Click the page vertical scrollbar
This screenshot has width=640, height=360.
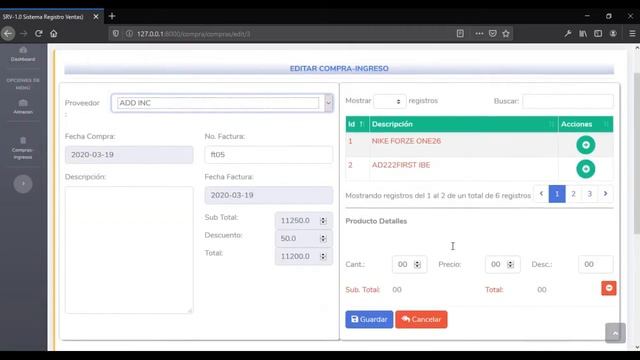click(x=637, y=153)
